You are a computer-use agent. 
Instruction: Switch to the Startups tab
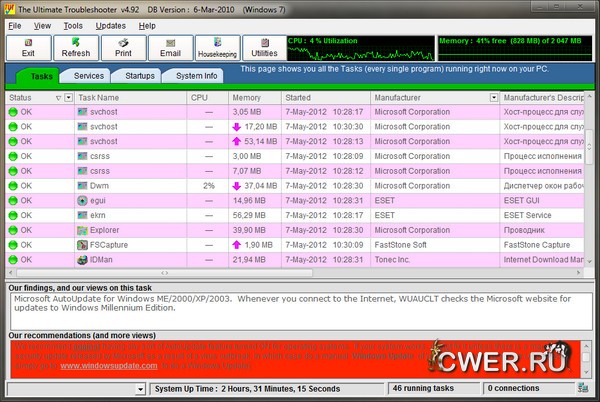pos(133,76)
